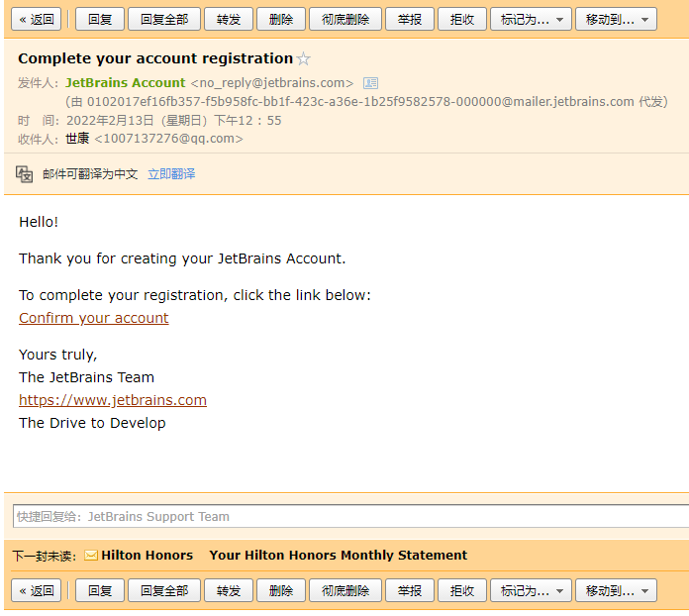Screen dimensions: 689x616
Task: Click bottom 返回 back button
Action: 36,590
